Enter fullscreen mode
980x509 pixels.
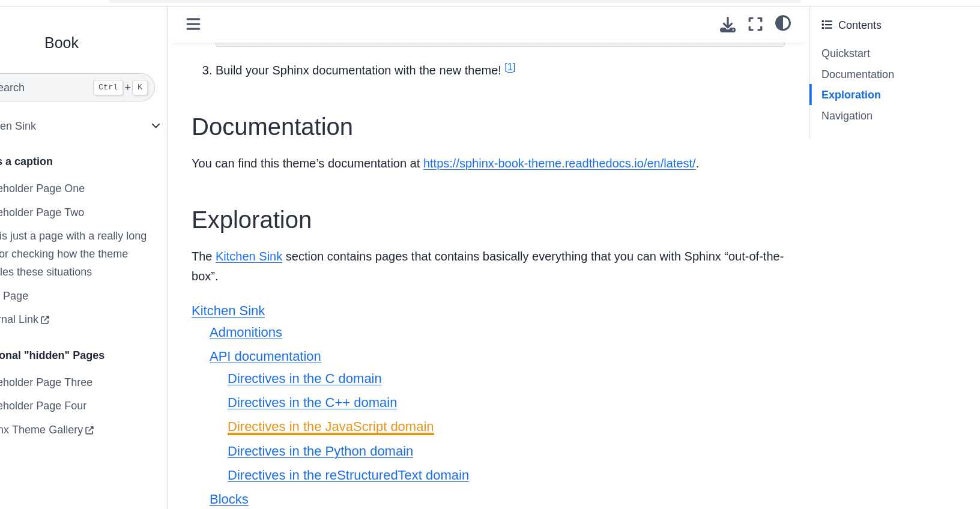[755, 24]
